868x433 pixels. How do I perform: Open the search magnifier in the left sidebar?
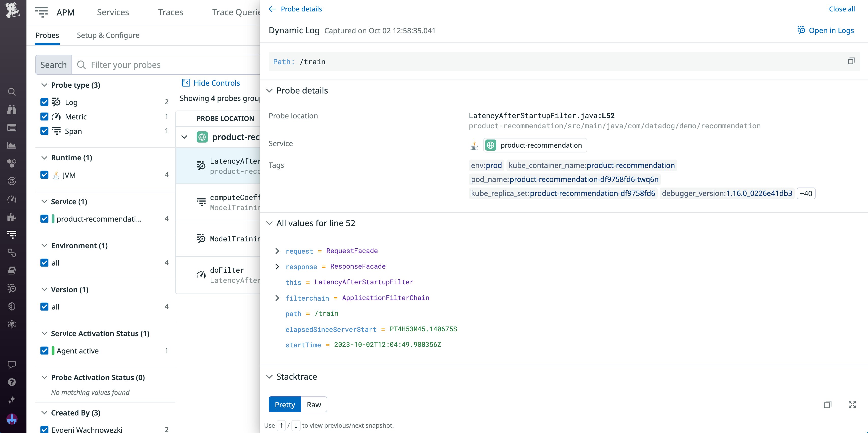[12, 91]
